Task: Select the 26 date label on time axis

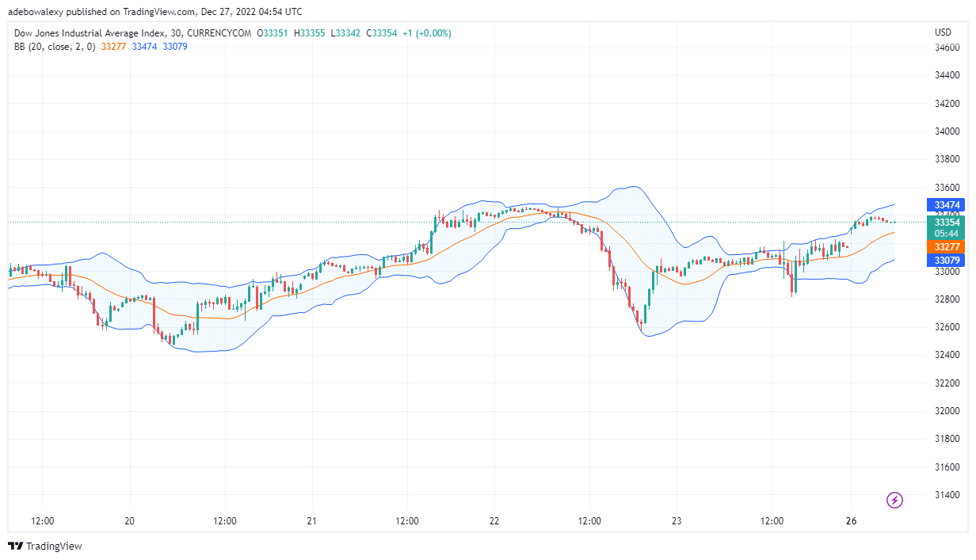Action: 852,522
